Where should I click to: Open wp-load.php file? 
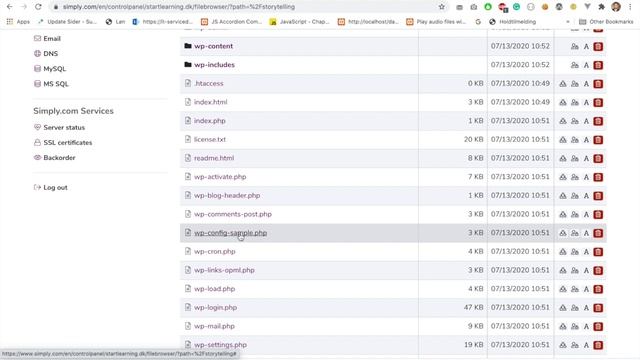pyautogui.click(x=214, y=289)
